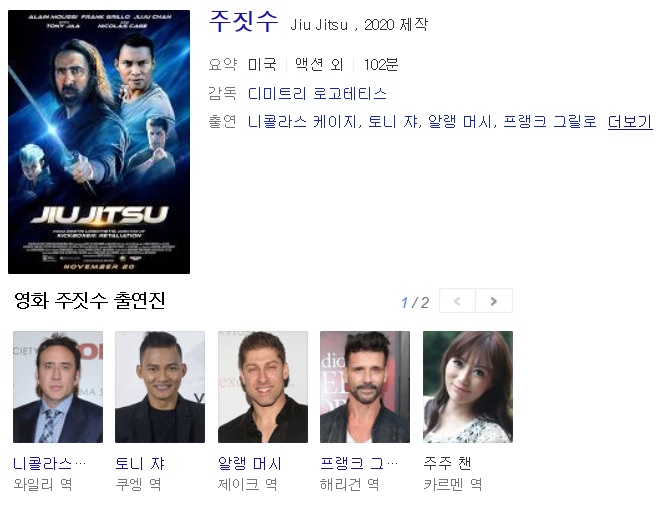
Task: Click 토니 쟈 name under photo
Action: click(140, 463)
